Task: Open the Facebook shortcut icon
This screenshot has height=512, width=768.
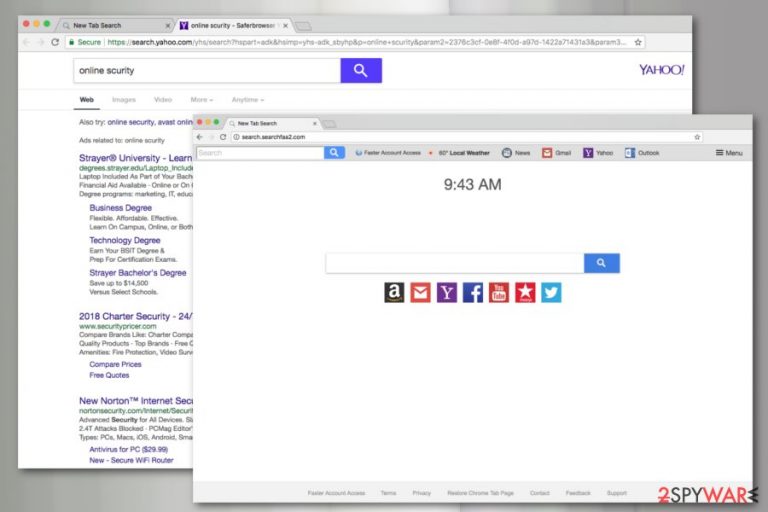Action: pyautogui.click(x=473, y=293)
